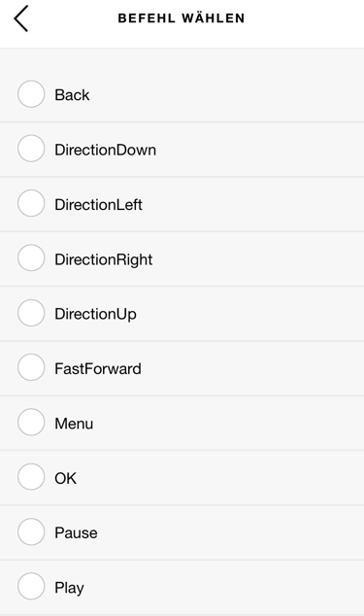Select the Back radio button
Image resolution: width=364 pixels, height=616 pixels.
tap(31, 94)
